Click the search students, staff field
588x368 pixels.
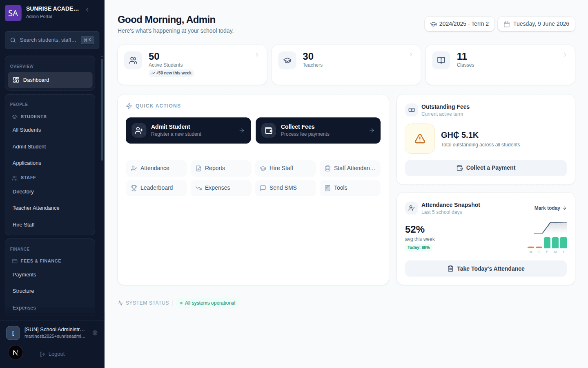(52, 40)
